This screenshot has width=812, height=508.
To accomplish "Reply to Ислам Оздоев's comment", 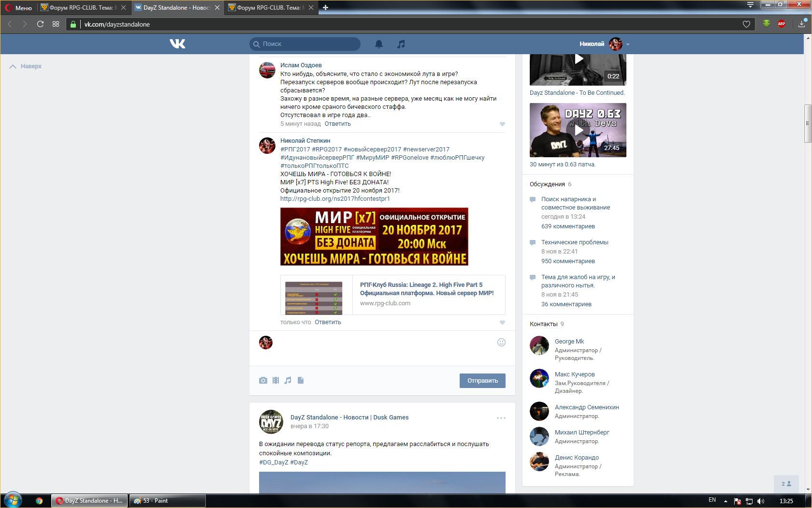I will (x=337, y=124).
